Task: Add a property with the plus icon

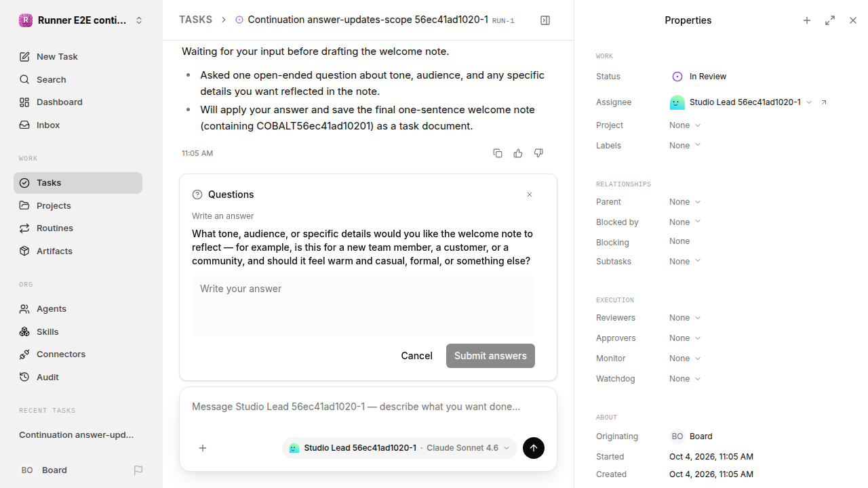Action: 807,20
